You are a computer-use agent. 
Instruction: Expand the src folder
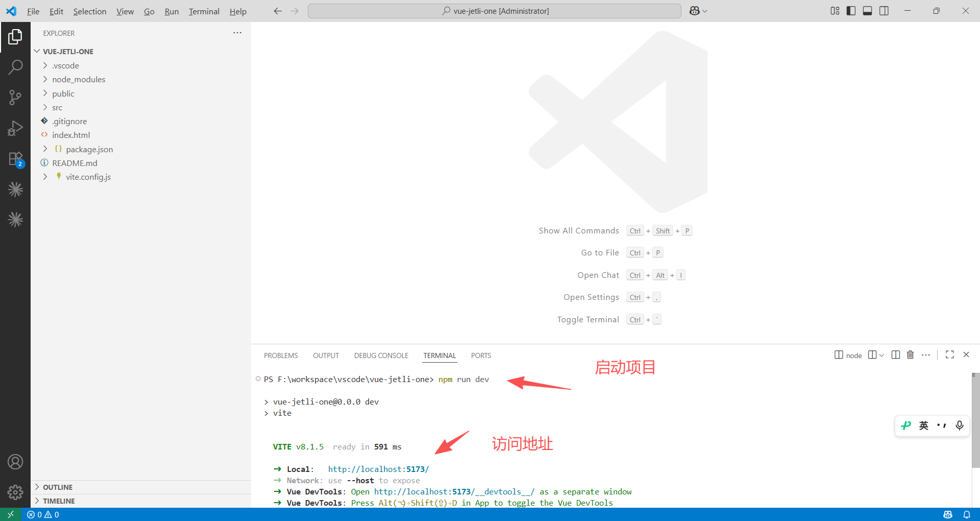tap(45, 107)
